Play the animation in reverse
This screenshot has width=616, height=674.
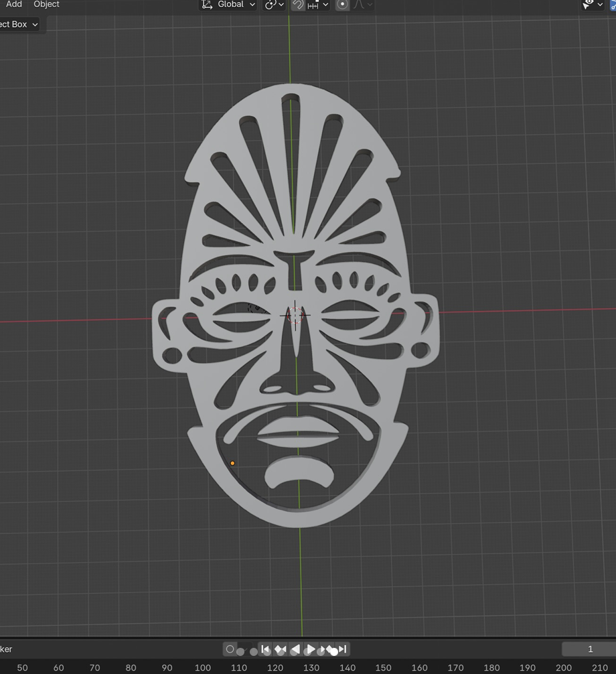295,649
